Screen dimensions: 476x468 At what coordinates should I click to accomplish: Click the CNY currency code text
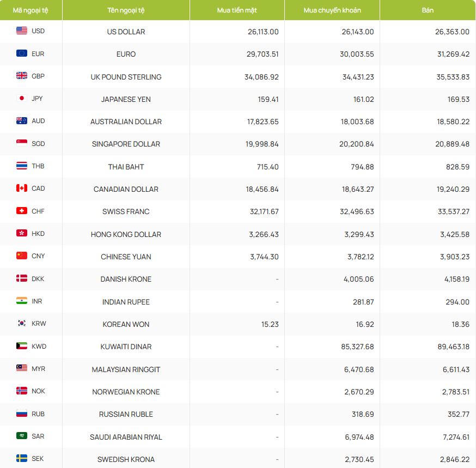pos(38,256)
